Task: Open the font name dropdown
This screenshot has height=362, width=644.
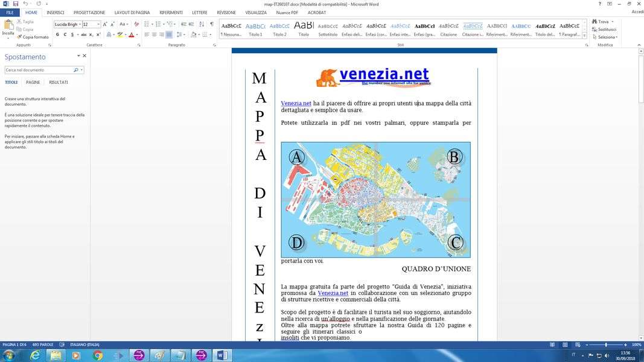Action: 79,25
